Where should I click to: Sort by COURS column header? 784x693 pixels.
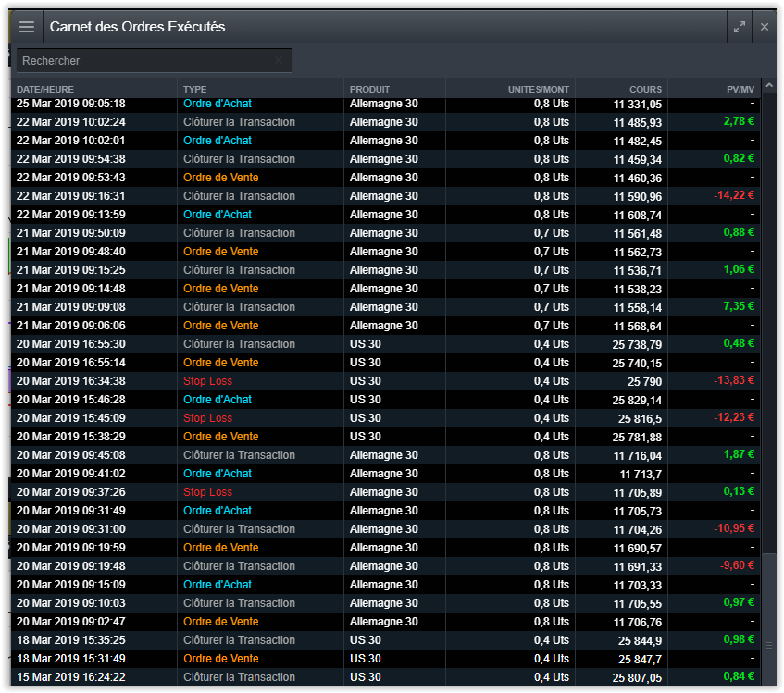645,89
